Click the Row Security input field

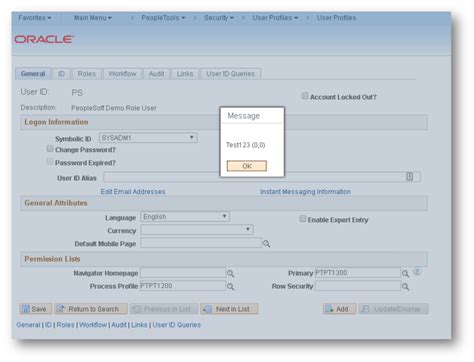tap(358, 286)
